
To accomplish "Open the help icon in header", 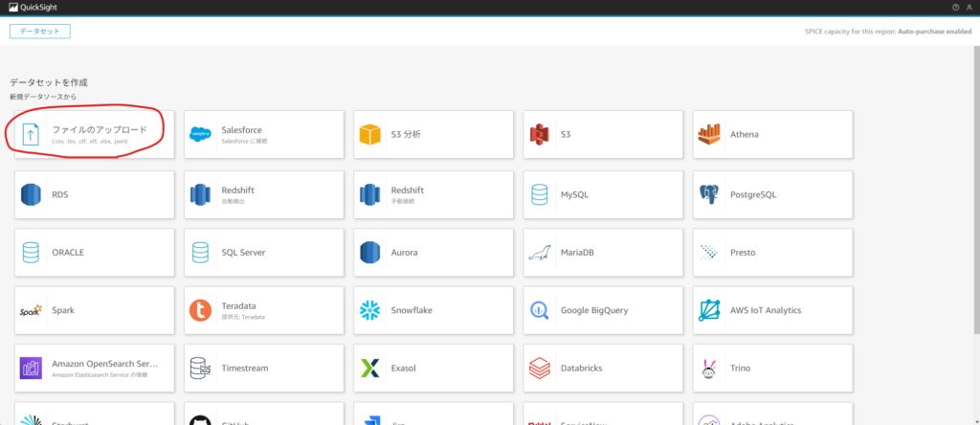I will tap(955, 7).
